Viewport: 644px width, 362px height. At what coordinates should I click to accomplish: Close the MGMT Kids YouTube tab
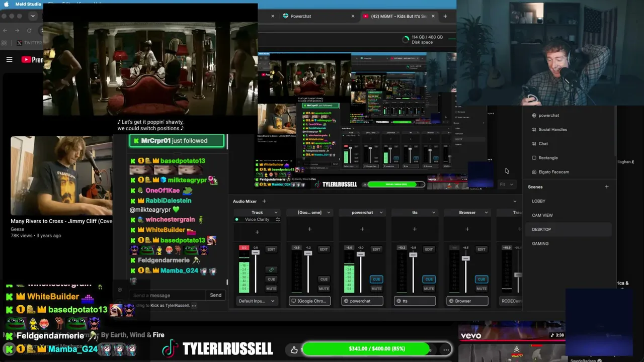click(433, 16)
